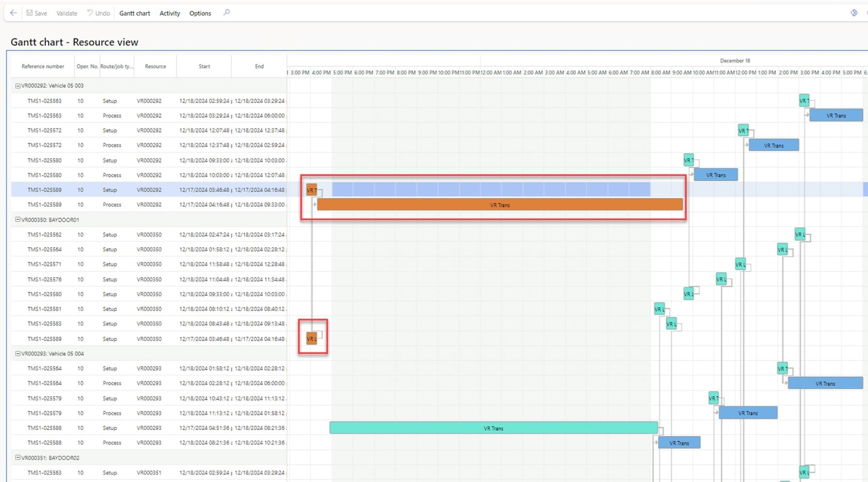Select the long teal VR Trans bar
The image size is (868, 482).
point(493,428)
